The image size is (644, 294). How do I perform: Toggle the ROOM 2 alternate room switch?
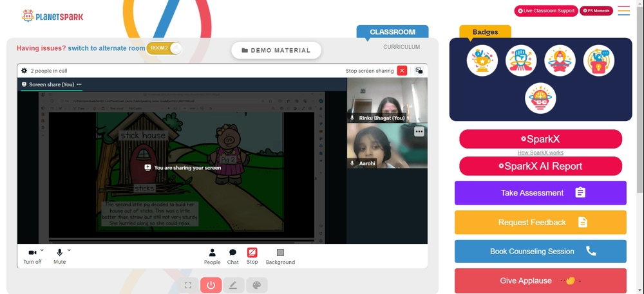click(x=164, y=48)
